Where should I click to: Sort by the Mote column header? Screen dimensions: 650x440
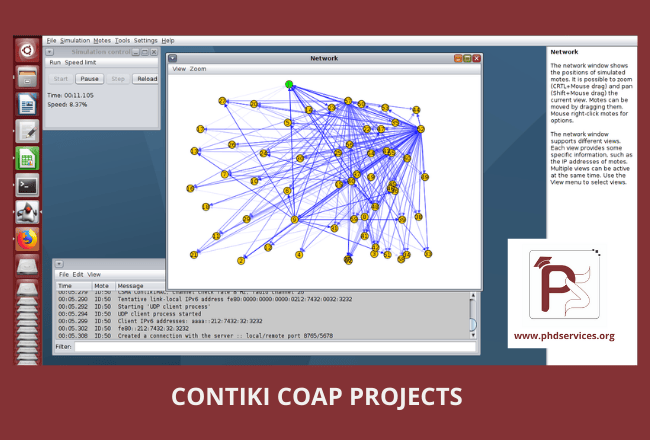(x=103, y=286)
